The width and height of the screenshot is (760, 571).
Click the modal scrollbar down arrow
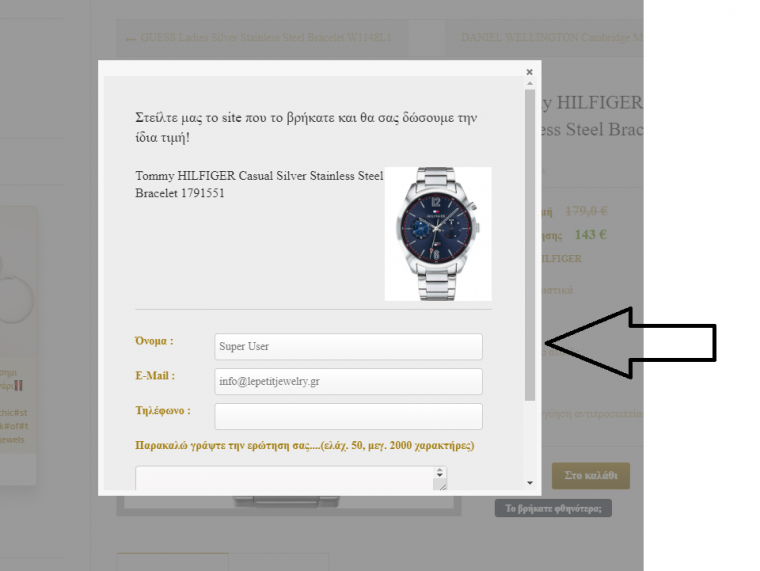(x=530, y=483)
